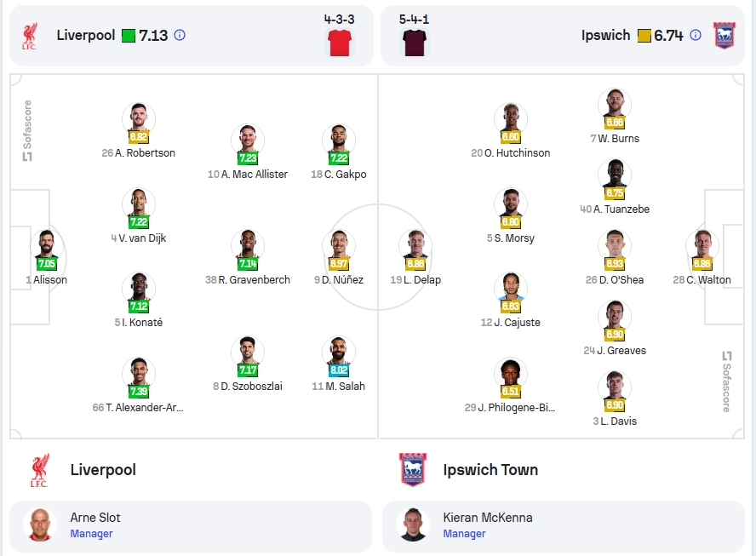Open M. Salah's player avatar
This screenshot has height=556, width=756.
(x=339, y=353)
